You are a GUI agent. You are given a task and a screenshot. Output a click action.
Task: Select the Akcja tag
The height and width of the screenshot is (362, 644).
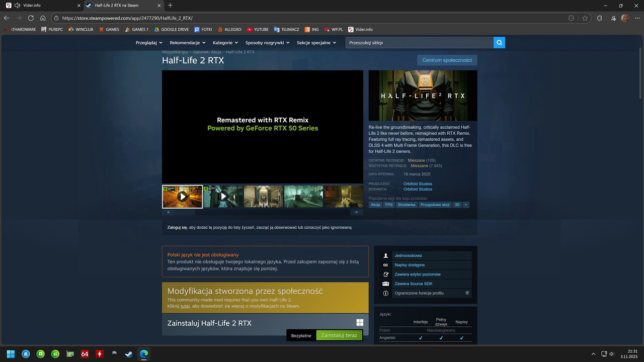(375, 205)
